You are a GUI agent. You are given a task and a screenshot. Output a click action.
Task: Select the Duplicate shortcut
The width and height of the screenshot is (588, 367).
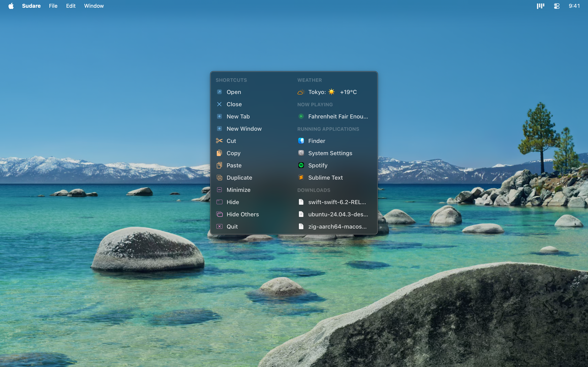tap(239, 177)
